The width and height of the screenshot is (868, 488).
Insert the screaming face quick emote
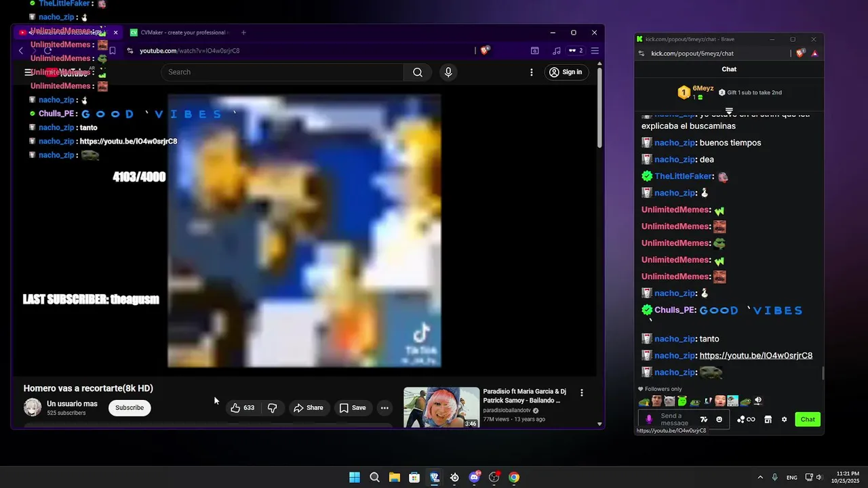pos(720,401)
